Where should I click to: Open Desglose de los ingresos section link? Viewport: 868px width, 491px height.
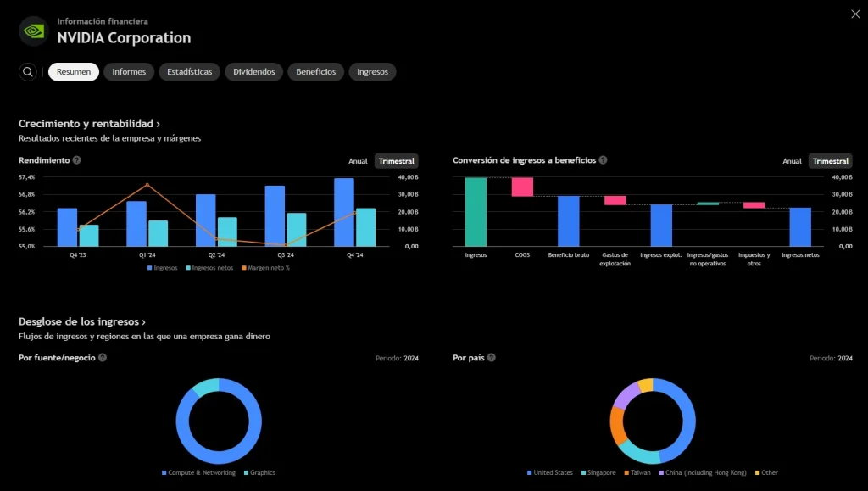tap(82, 321)
